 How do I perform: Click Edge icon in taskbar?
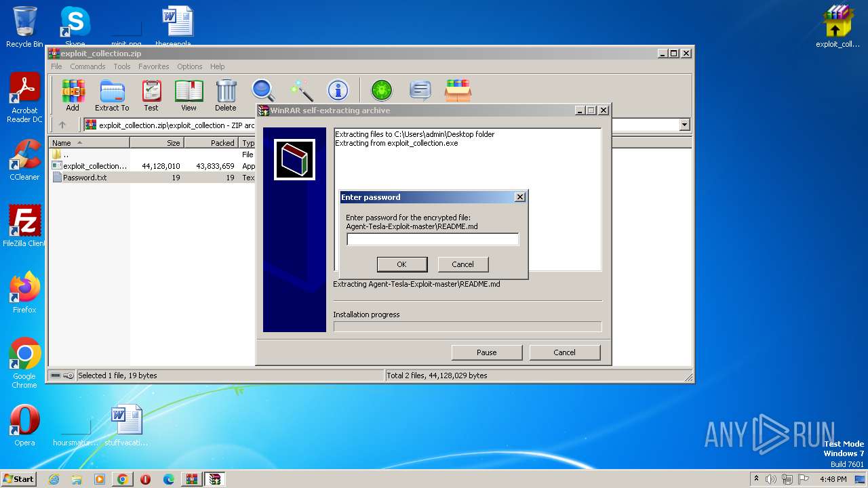coord(169,479)
